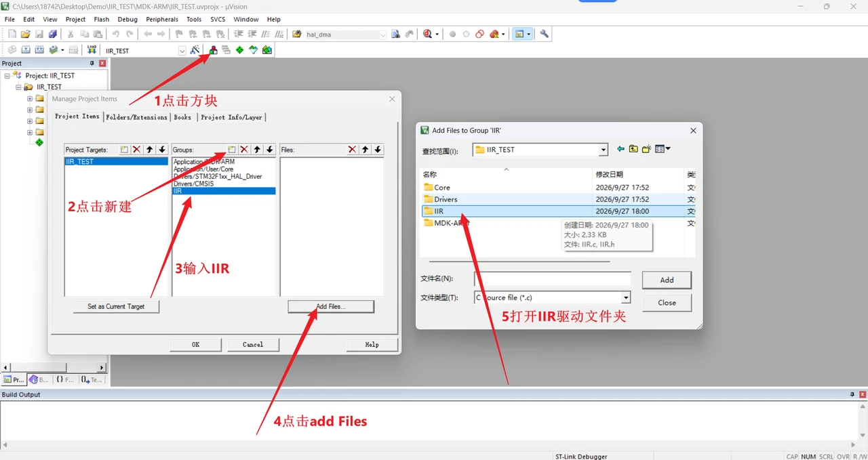Image resolution: width=868 pixels, height=460 pixels.
Task: Click the Add Files... button
Action: click(x=331, y=306)
